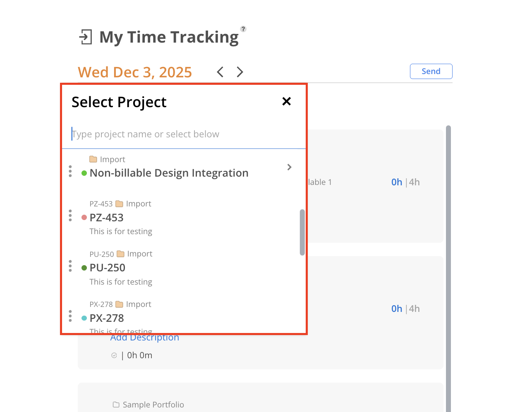The image size is (532, 412).
Task: Click the red PZ-453 color dot
Action: (x=84, y=218)
